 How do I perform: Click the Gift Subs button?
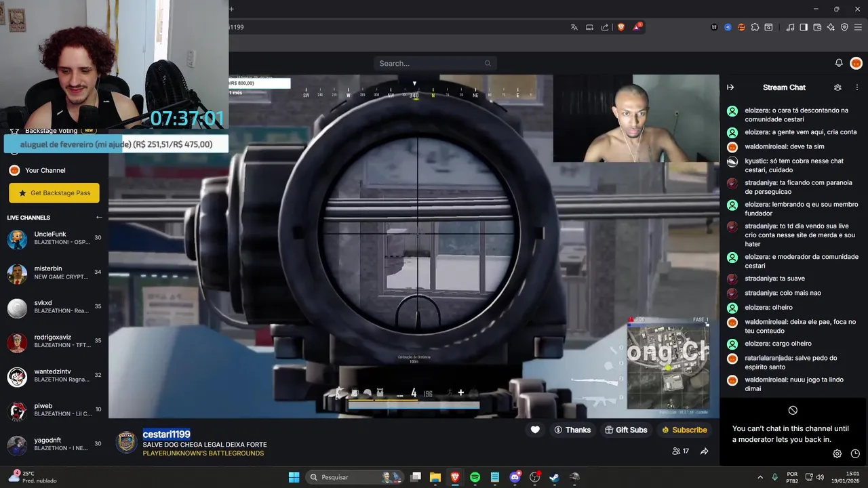pyautogui.click(x=626, y=430)
